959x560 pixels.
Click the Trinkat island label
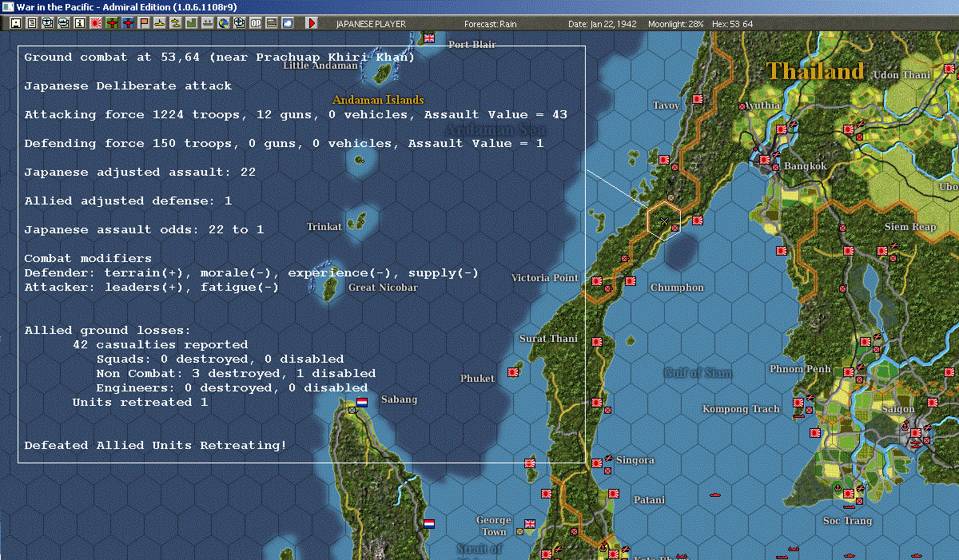pos(324,227)
